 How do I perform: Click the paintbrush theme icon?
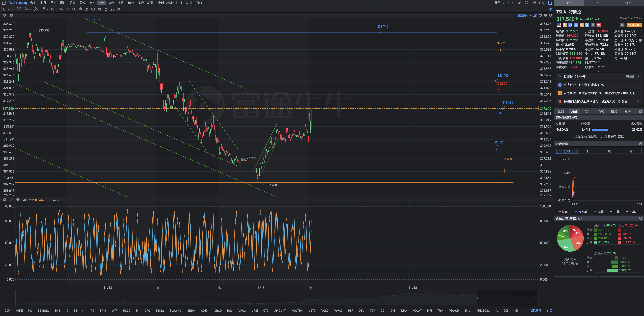[x=520, y=3]
